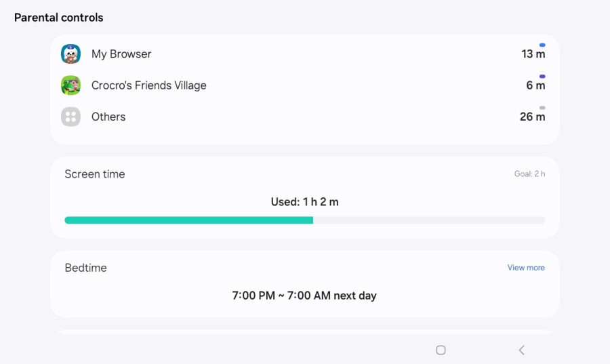
Task: Select the 7:00 PM ~ 7:00 AM bedtime schedule
Action: click(x=304, y=296)
